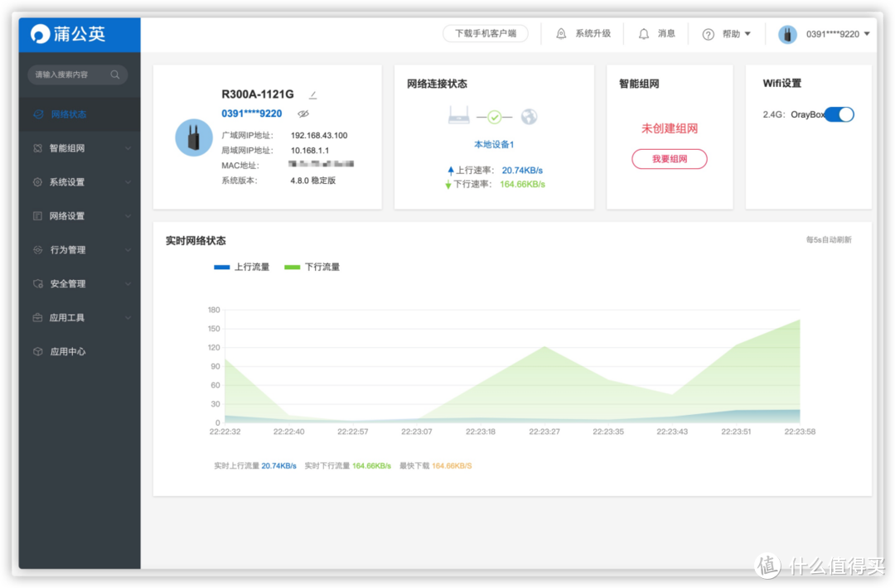Click the 应用中心 cube icon in sidebar
The image size is (895, 588).
(37, 351)
